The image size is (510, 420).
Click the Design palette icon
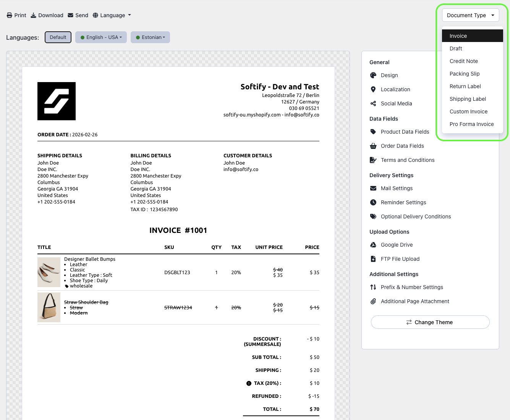click(x=373, y=75)
